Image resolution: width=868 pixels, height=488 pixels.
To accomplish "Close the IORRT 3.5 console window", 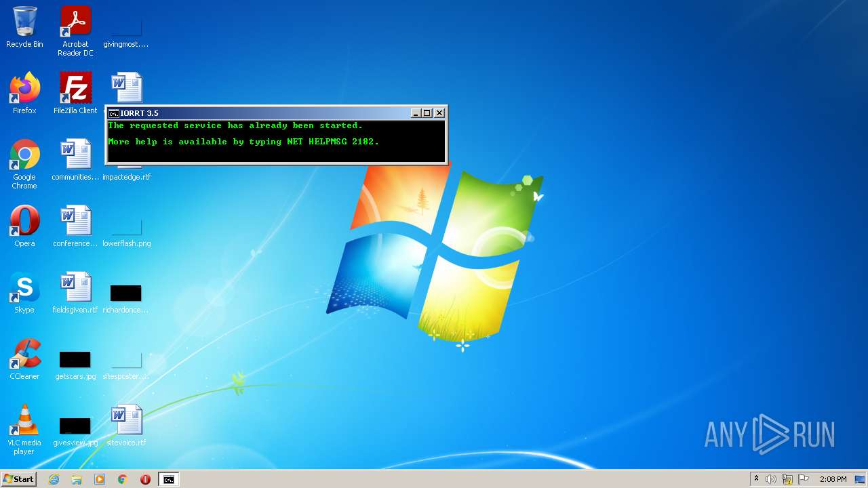I will click(x=439, y=113).
